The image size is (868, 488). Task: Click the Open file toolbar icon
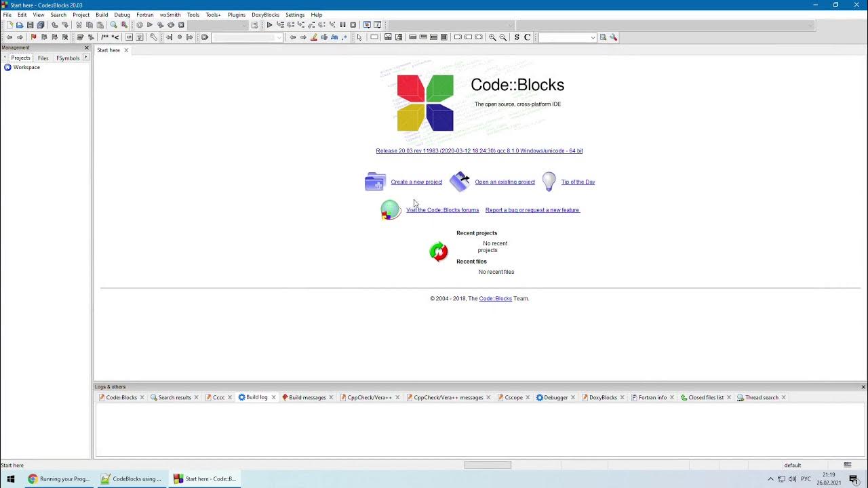click(20, 25)
